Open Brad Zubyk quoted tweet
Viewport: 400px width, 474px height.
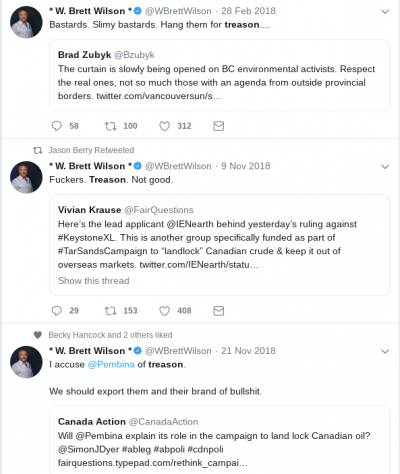click(220, 75)
